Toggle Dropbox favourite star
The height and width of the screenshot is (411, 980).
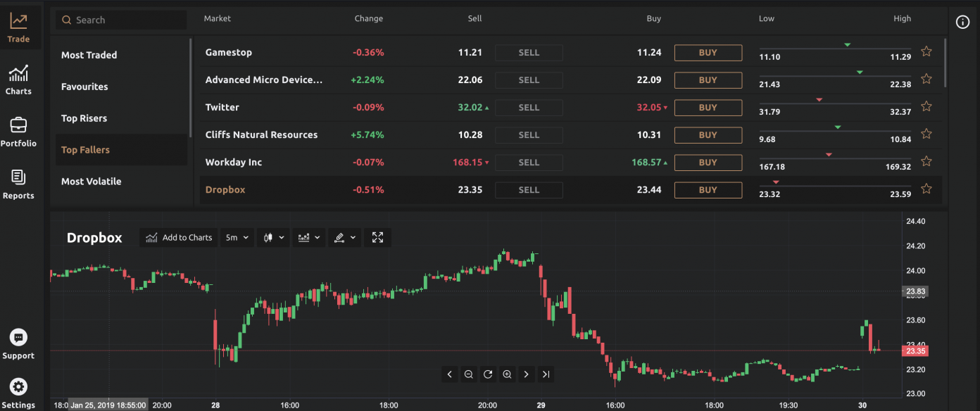click(x=926, y=189)
